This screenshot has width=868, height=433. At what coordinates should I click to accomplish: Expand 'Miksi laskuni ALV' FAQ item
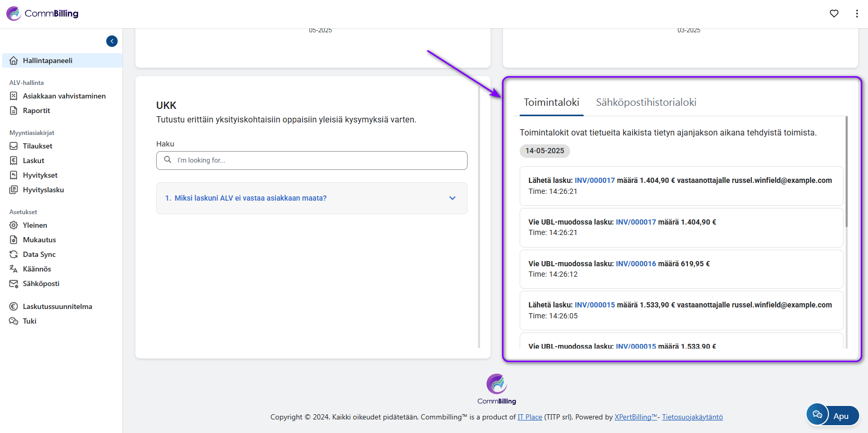(250, 198)
